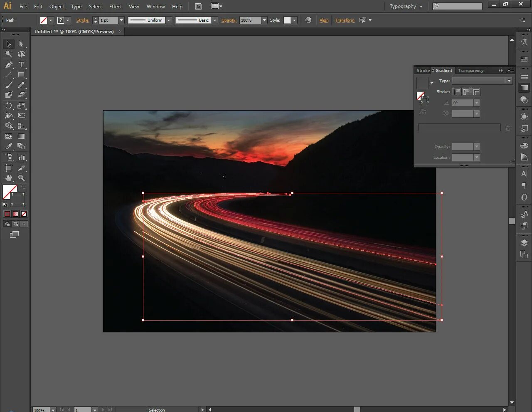Expand the stroke weight dropdown
The image size is (532, 412).
[x=121, y=20]
